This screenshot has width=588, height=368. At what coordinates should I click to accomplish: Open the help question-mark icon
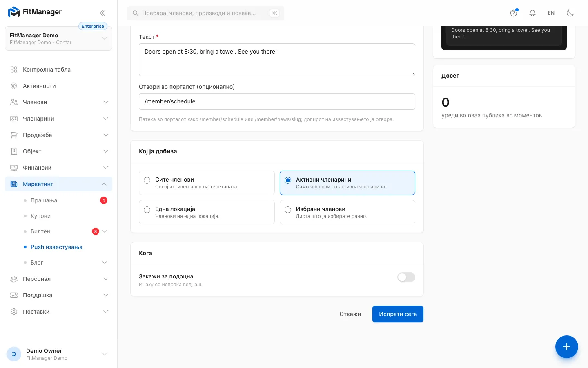tap(514, 13)
